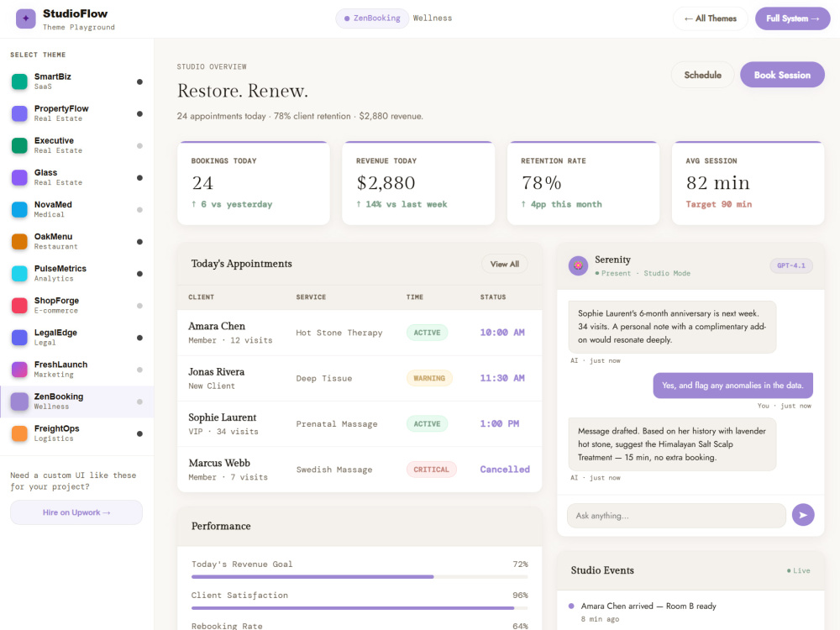Choose the OakMenu Restaurant theme
The width and height of the screenshot is (840, 630).
76,242
